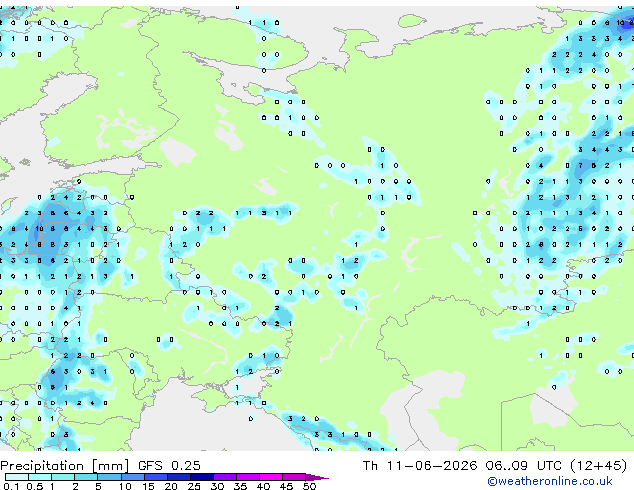Screen dimensions: 634x490
Task: Click the "06..09 UTC" time range text
Action: pos(524,465)
